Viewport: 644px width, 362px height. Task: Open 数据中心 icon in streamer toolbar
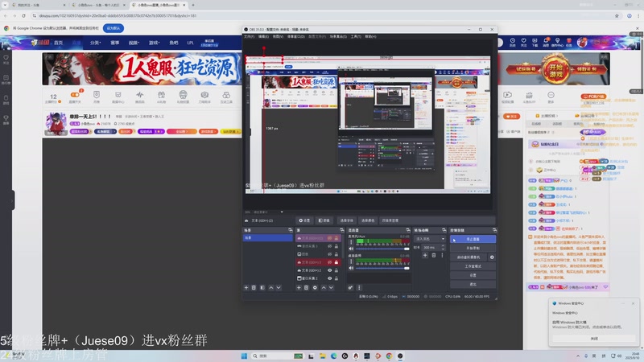118,97
